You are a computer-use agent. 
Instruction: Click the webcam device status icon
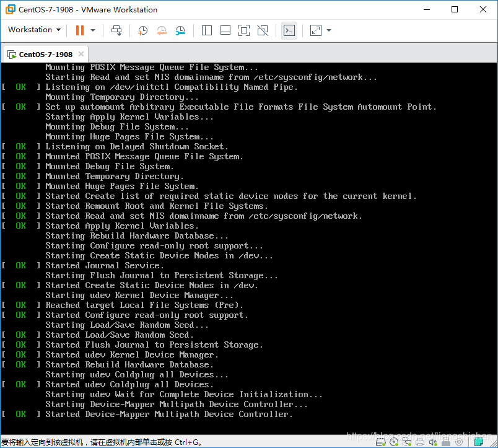coord(459,442)
